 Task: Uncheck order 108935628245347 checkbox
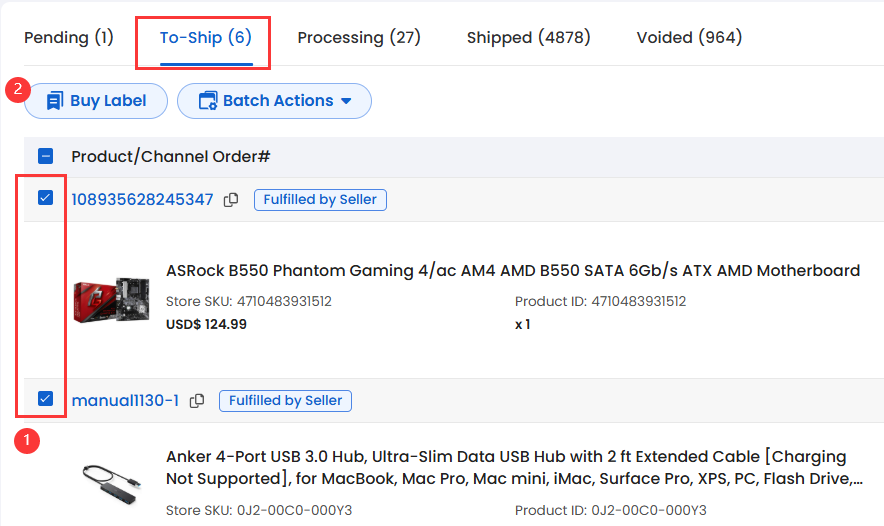(x=45, y=198)
